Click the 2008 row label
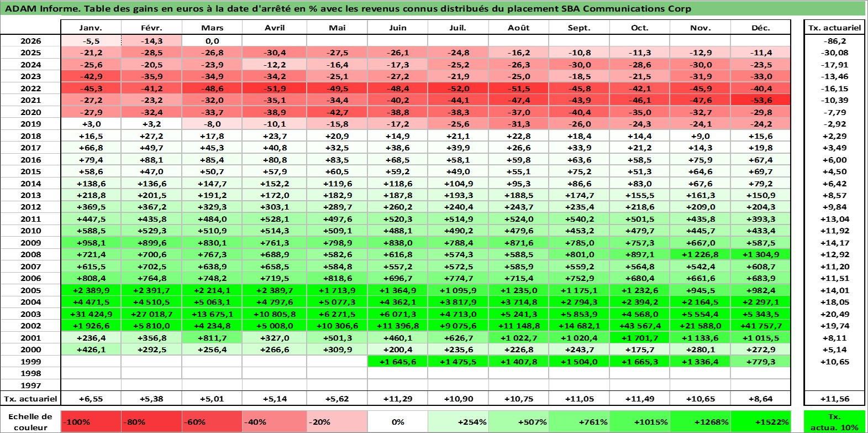The image size is (868, 433). [x=30, y=254]
